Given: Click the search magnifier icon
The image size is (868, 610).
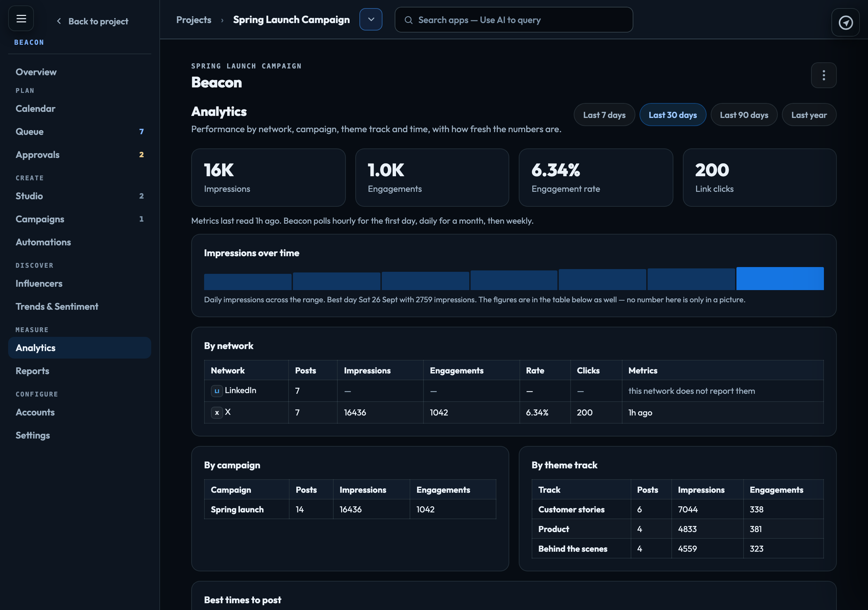Looking at the screenshot, I should point(408,20).
